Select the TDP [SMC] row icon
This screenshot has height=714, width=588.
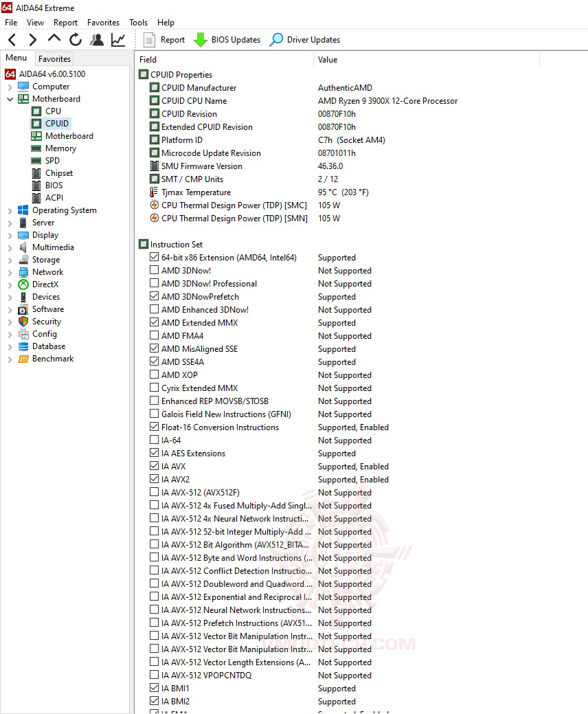155,205
